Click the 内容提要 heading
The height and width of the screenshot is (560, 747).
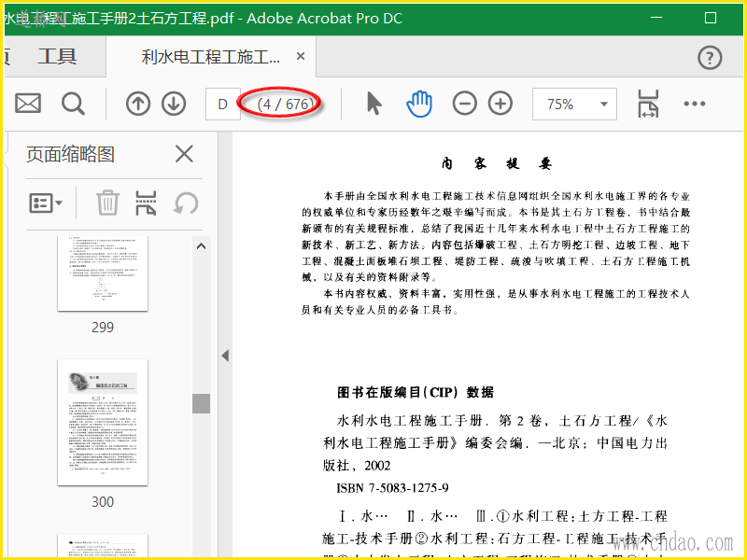(x=497, y=164)
